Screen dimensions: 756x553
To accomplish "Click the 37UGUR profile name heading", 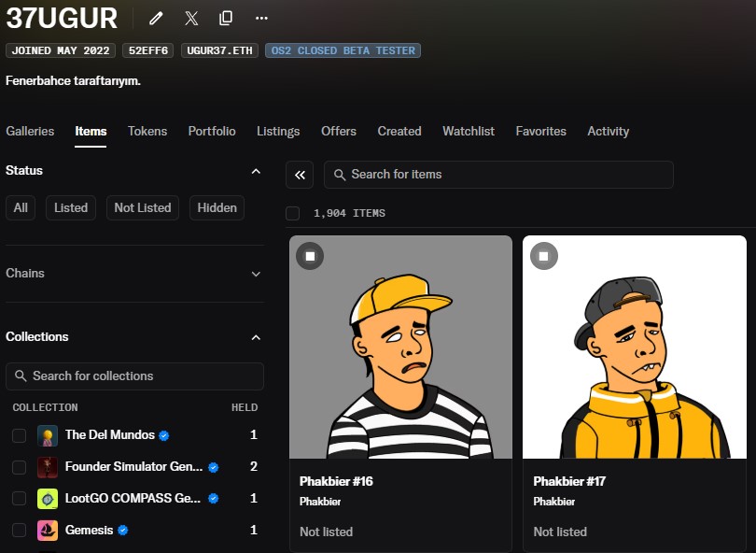I will [62, 19].
